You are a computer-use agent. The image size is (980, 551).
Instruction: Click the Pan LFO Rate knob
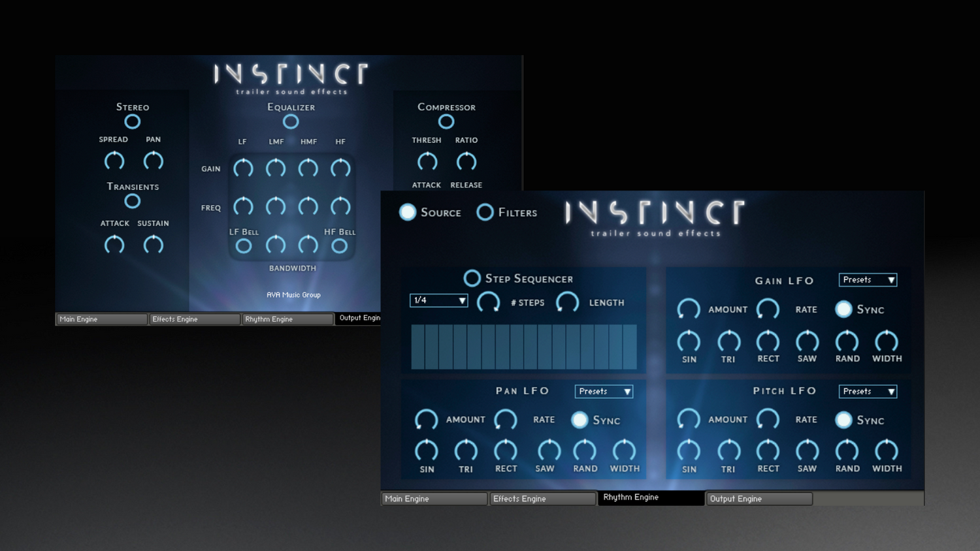click(506, 419)
